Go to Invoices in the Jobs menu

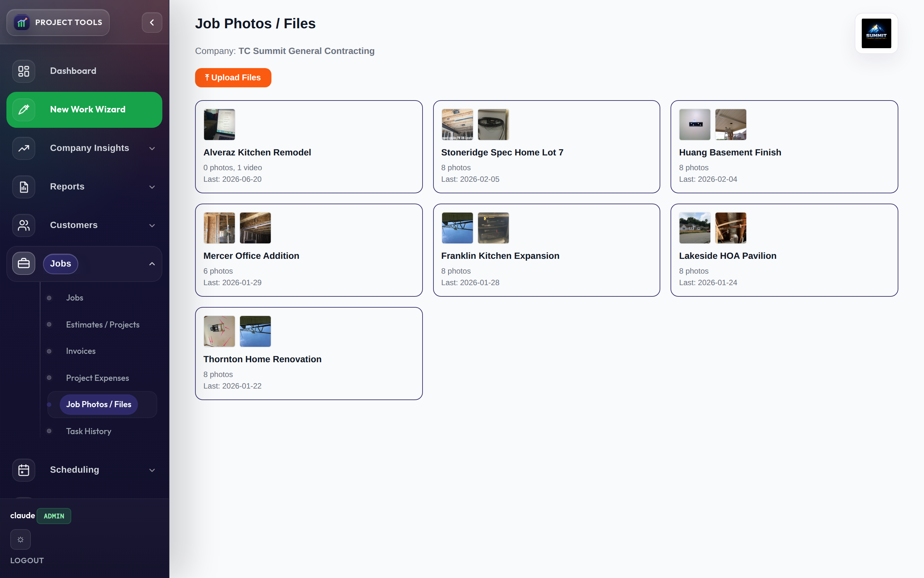(x=81, y=351)
